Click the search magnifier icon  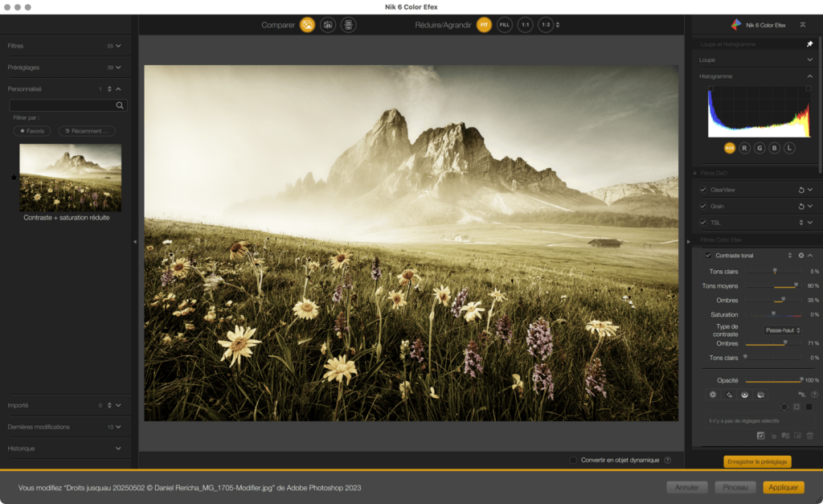coord(120,105)
